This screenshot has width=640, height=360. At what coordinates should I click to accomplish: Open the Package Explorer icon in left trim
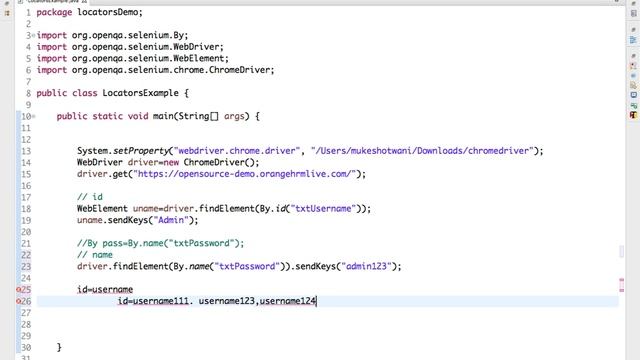(7, 13)
